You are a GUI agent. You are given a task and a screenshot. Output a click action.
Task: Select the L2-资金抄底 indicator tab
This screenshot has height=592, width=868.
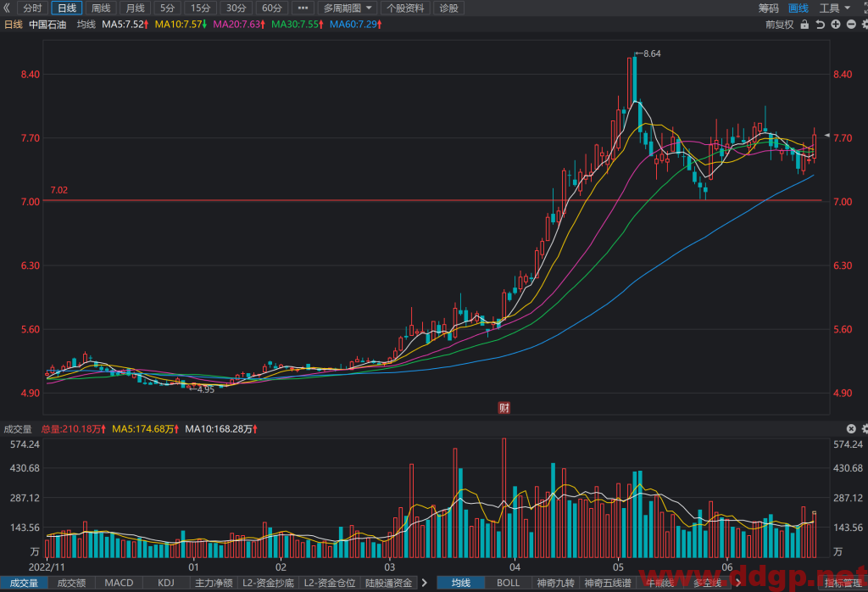click(268, 583)
